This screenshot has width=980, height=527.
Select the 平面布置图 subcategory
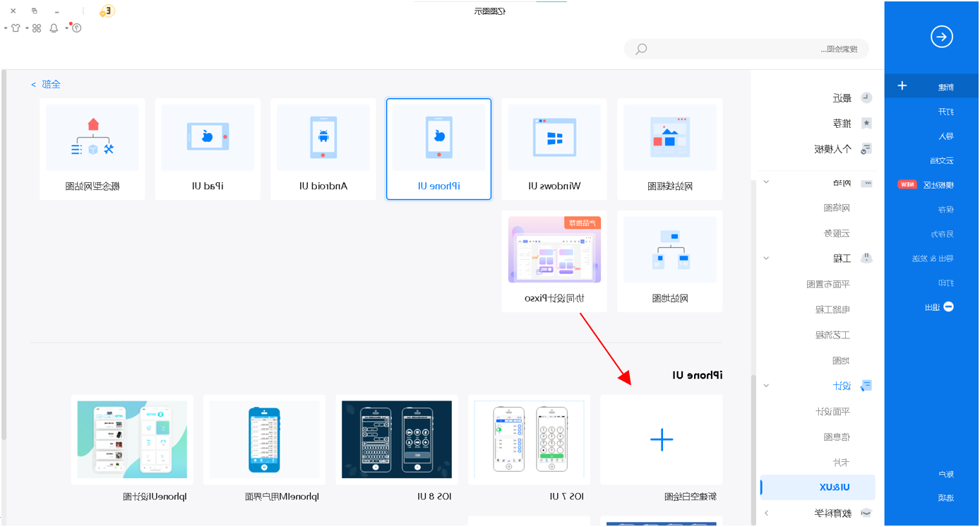pyautogui.click(x=828, y=284)
